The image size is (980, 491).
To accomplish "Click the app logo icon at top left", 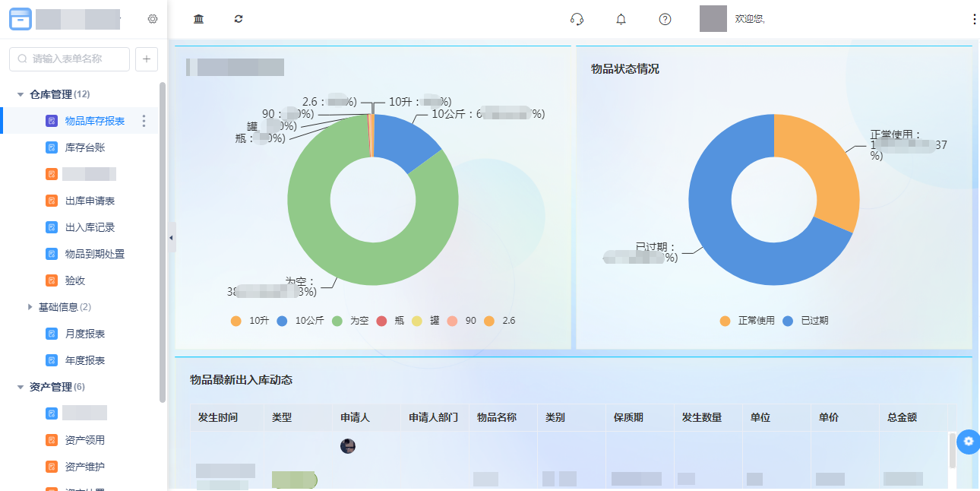I will tap(21, 19).
